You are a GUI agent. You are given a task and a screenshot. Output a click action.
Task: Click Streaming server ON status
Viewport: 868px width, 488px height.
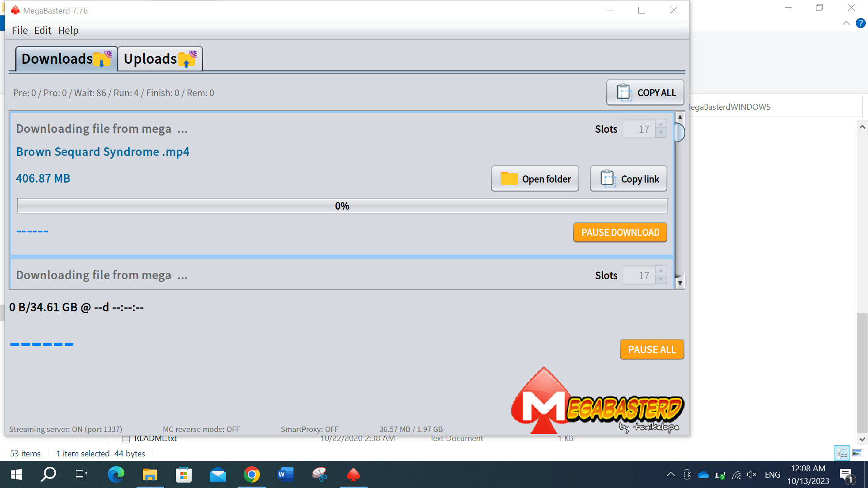(x=65, y=429)
